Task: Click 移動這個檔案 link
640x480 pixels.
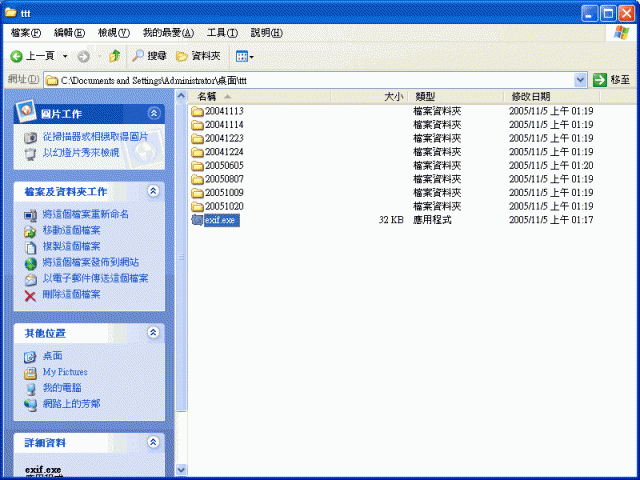Action: 71,230
